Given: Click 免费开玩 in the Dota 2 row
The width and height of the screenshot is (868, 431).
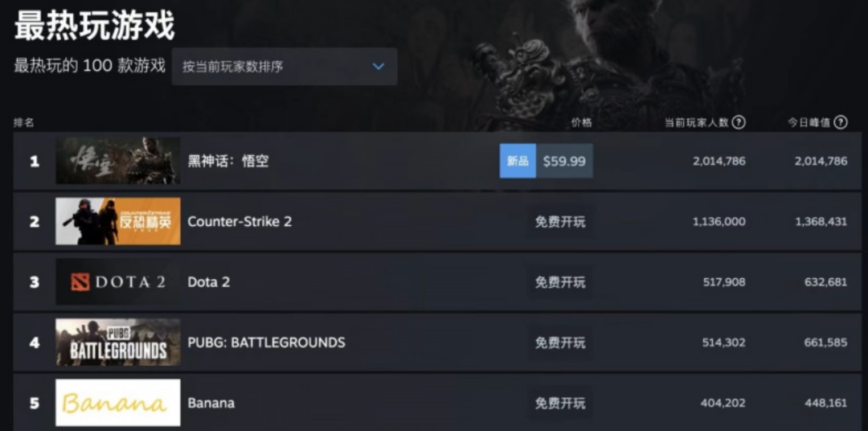Looking at the screenshot, I should click(x=560, y=282).
